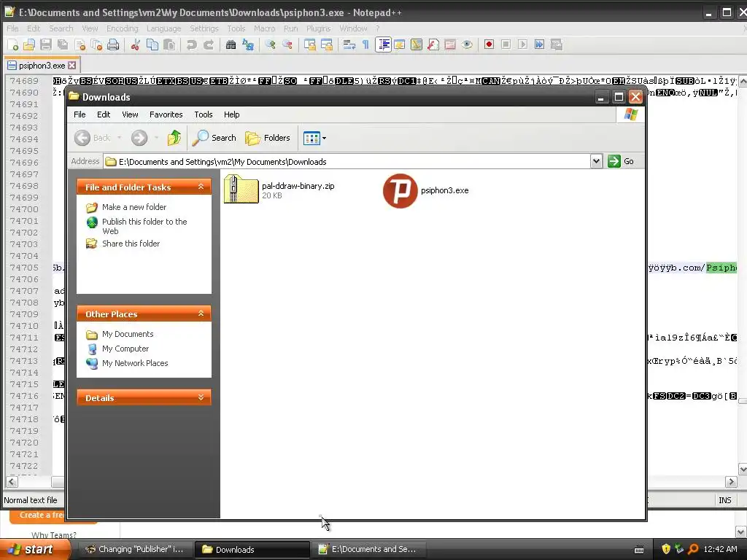Click the Save Recorded Macro icon

click(557, 44)
